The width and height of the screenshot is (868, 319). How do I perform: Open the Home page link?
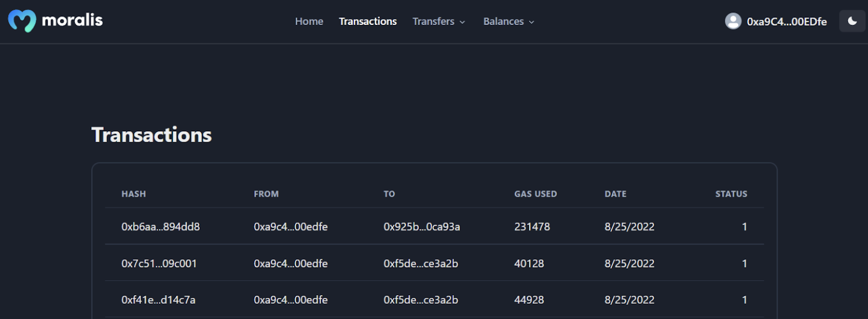point(309,21)
